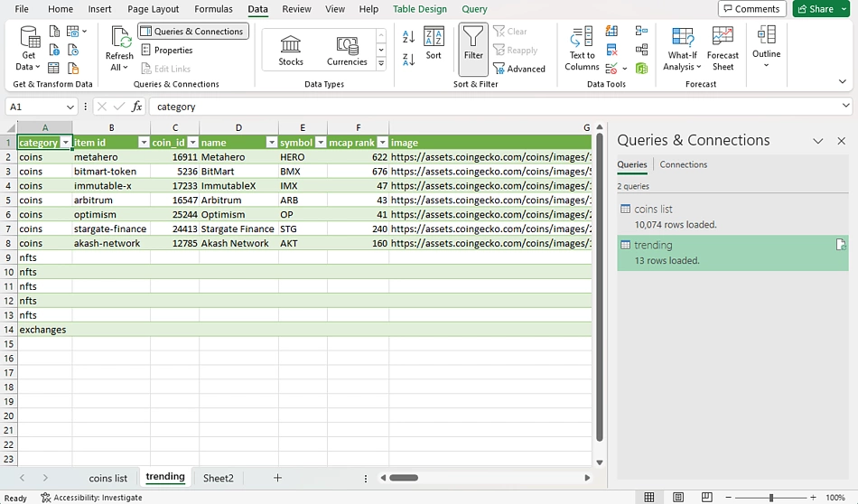Expand the Outline group
The height and width of the screenshot is (504, 858).
(766, 47)
